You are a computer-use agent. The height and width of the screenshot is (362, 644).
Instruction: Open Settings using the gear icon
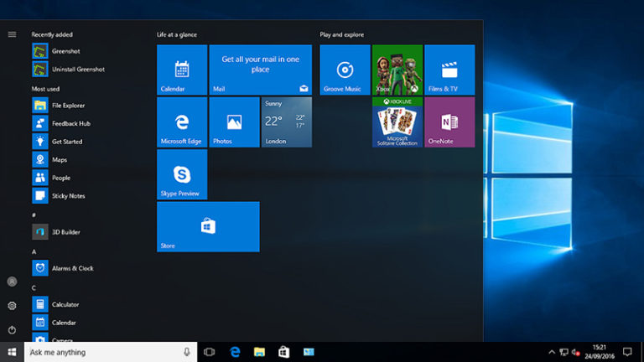pos(12,306)
